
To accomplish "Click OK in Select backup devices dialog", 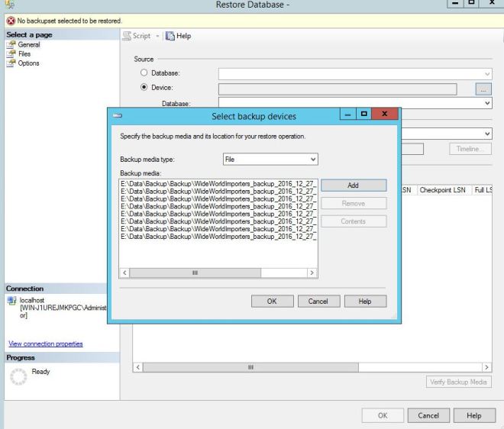I will [x=272, y=302].
